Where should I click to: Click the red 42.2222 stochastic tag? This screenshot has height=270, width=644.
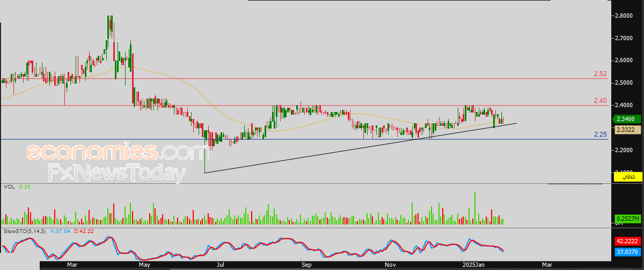coord(628,241)
